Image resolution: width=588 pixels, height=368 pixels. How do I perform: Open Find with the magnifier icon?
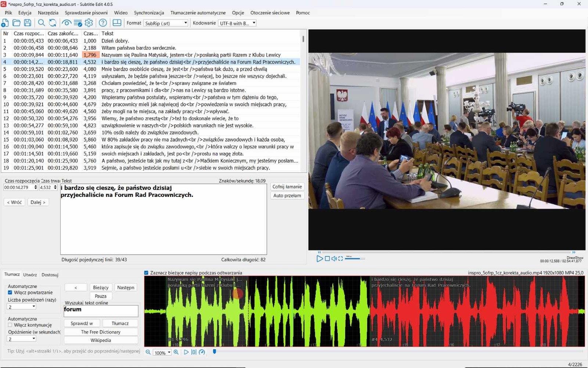[42, 23]
